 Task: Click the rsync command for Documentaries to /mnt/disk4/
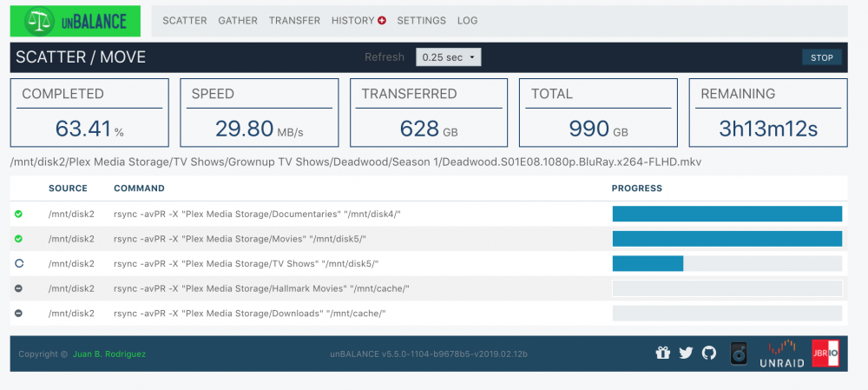257,214
